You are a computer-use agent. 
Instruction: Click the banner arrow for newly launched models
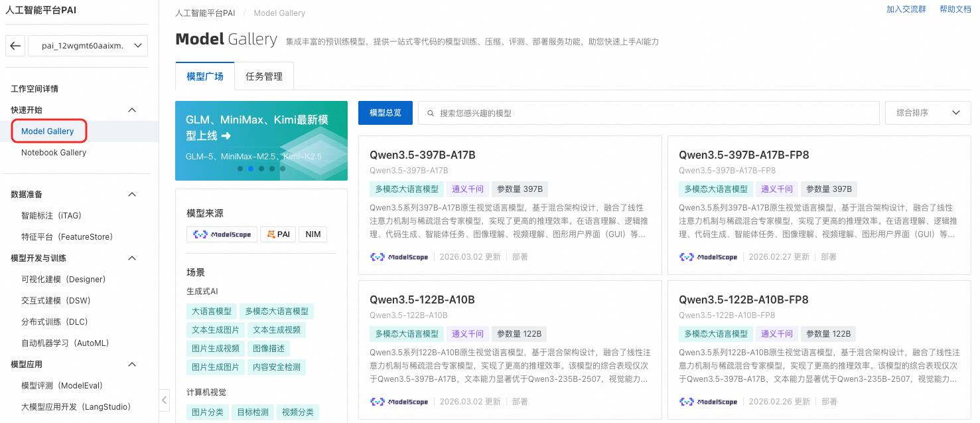(226, 135)
